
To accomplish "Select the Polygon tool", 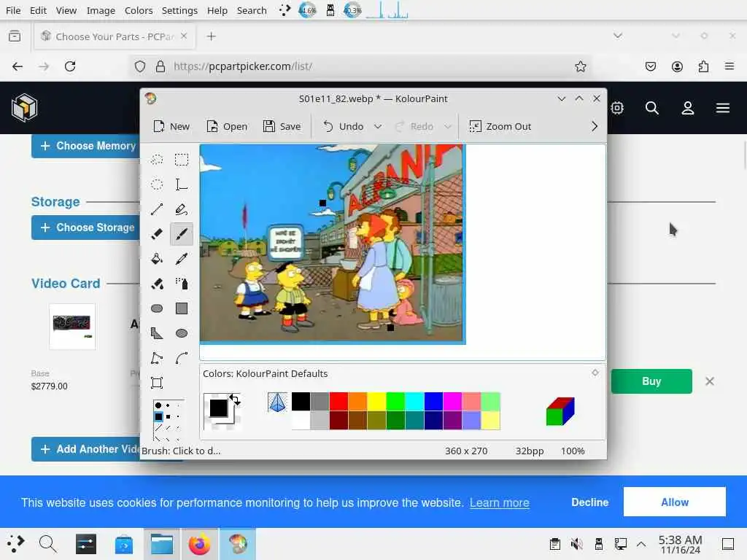I will point(157,333).
